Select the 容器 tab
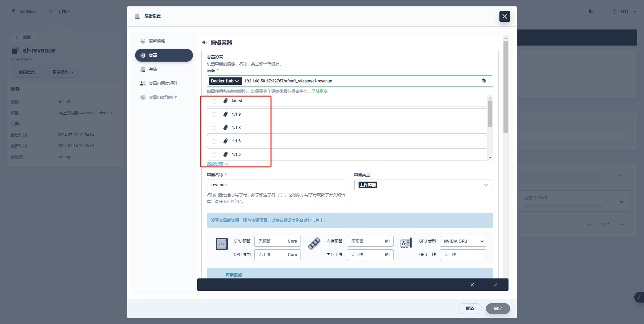This screenshot has height=324, width=644. 164,55
